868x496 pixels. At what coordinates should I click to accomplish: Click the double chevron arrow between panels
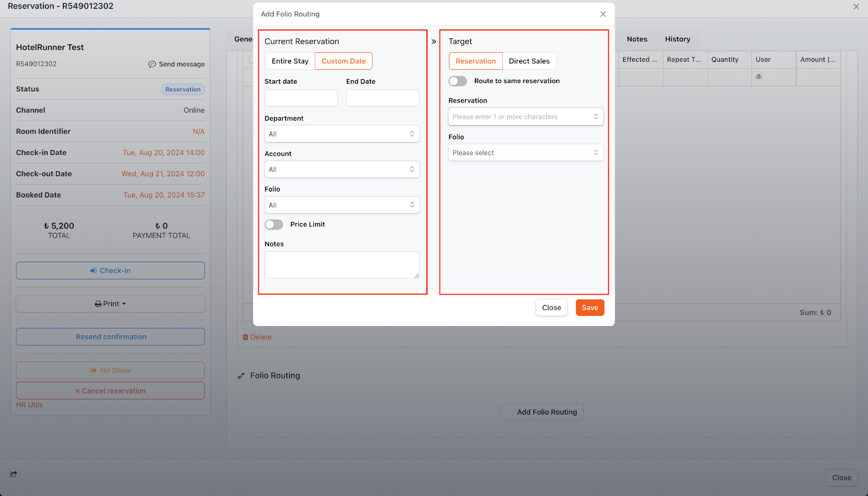(x=433, y=41)
